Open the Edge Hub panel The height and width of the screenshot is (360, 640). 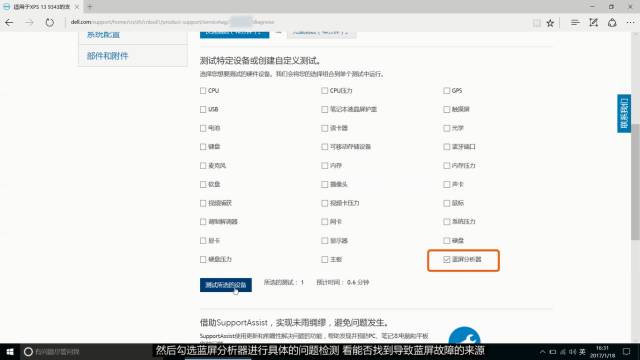575,23
